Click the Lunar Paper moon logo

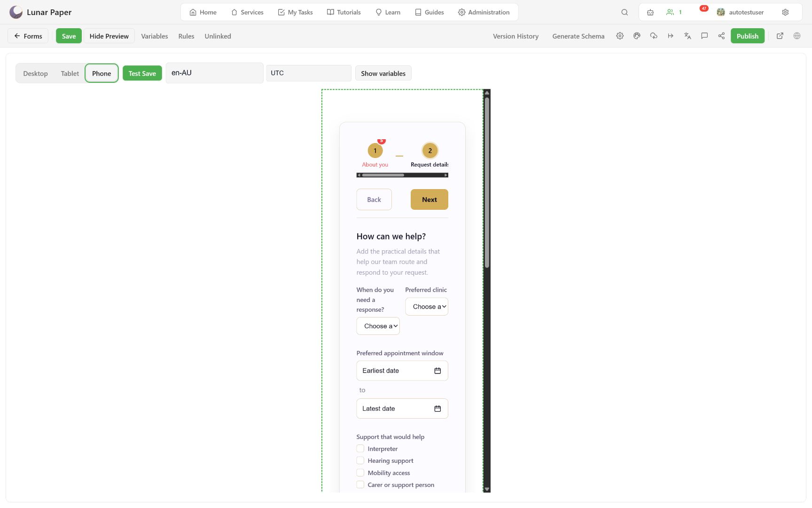(x=16, y=12)
